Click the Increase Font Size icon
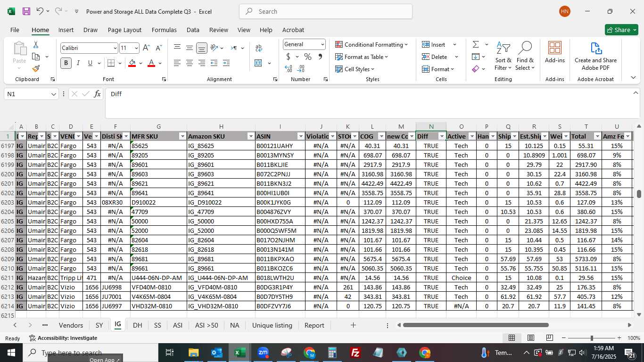Screen dimensions: 644x362 pyautogui.click(x=146, y=48)
